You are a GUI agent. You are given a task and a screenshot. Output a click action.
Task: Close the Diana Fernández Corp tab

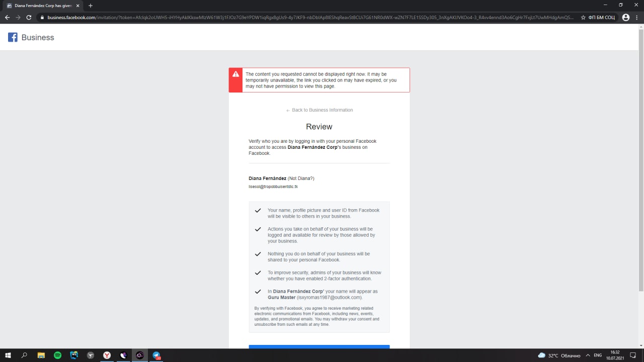(77, 6)
